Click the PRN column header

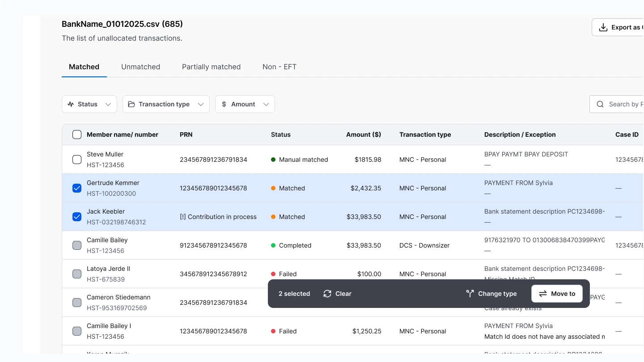point(186,135)
